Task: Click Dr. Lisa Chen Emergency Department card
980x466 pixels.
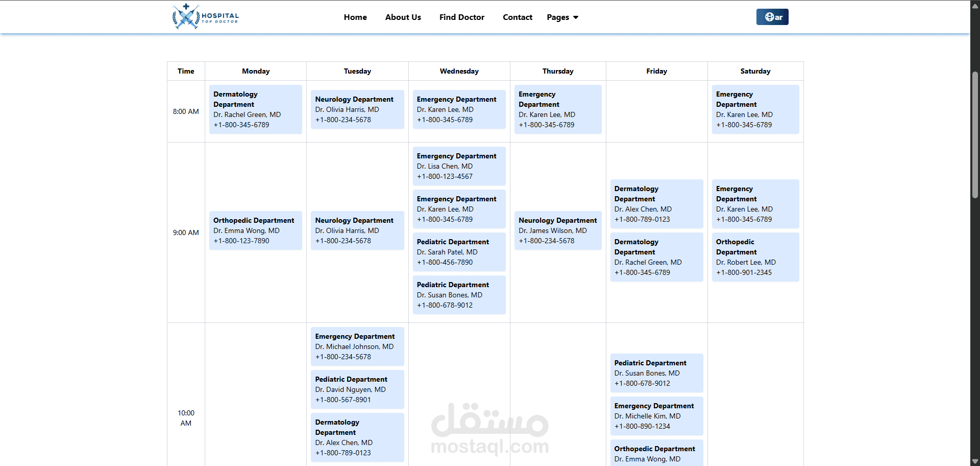Action: point(459,166)
